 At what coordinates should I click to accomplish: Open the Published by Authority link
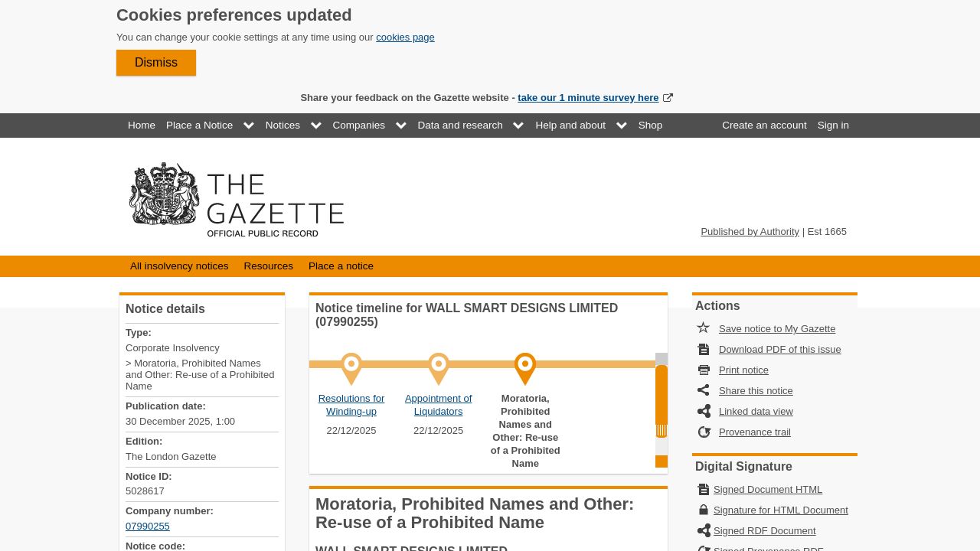(x=750, y=232)
